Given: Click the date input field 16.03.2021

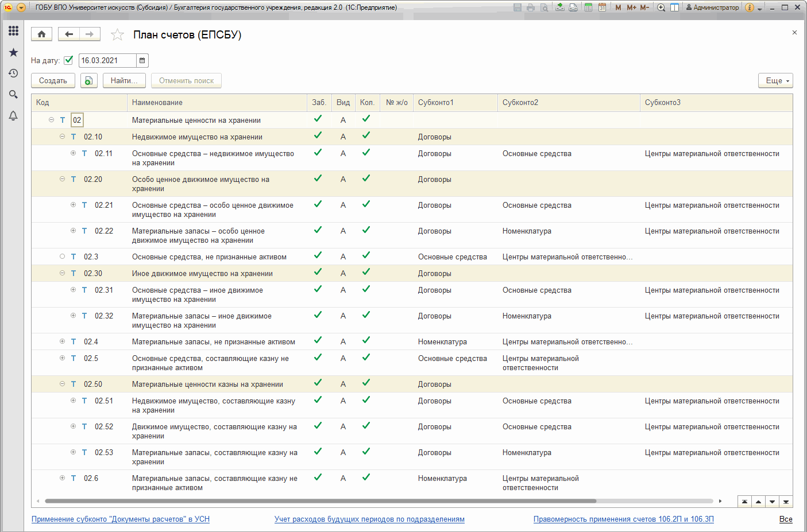Looking at the screenshot, I should [x=107, y=60].
